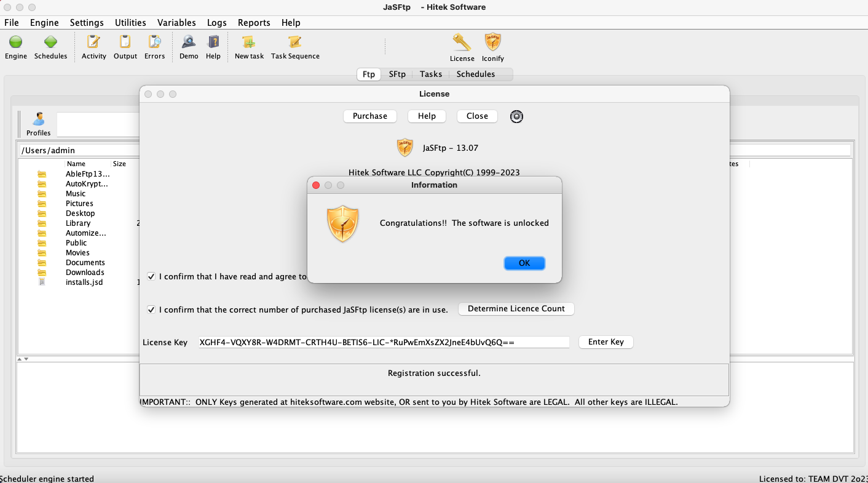
Task: Open the Task Sequence icon
Action: click(x=295, y=42)
